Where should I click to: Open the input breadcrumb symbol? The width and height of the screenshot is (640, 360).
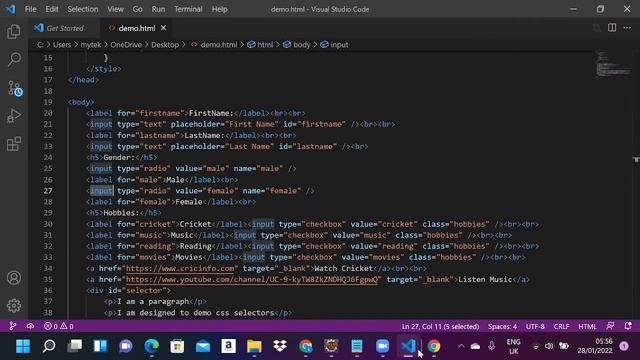339,45
